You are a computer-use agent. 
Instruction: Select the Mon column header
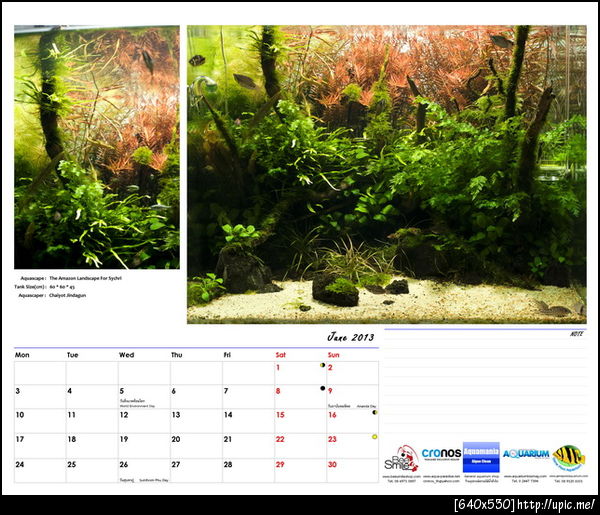click(22, 355)
